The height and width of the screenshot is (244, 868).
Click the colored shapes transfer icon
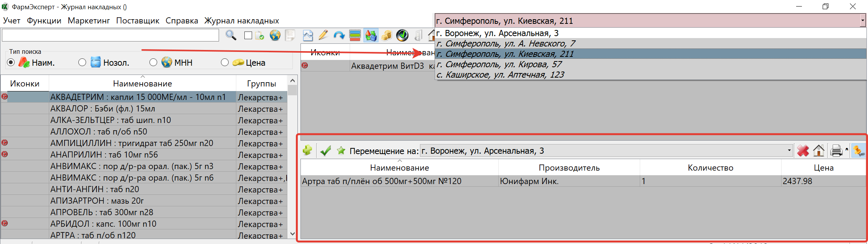pyautogui.click(x=371, y=35)
